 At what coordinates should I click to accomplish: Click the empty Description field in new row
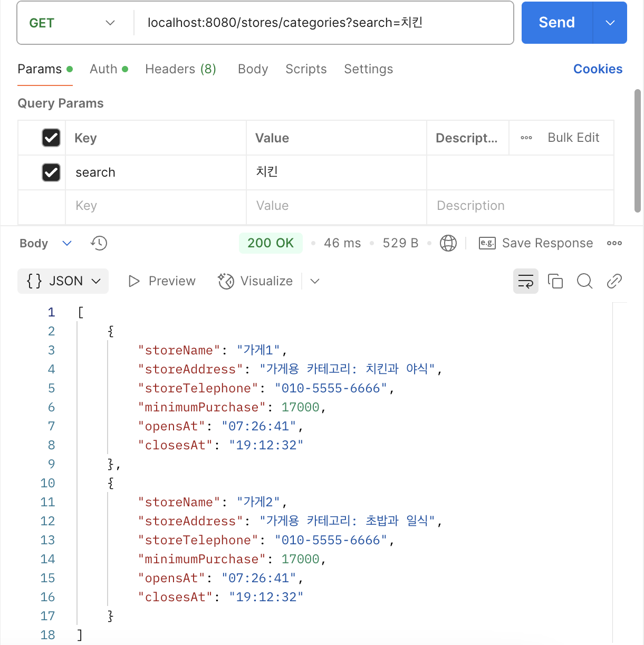point(520,206)
